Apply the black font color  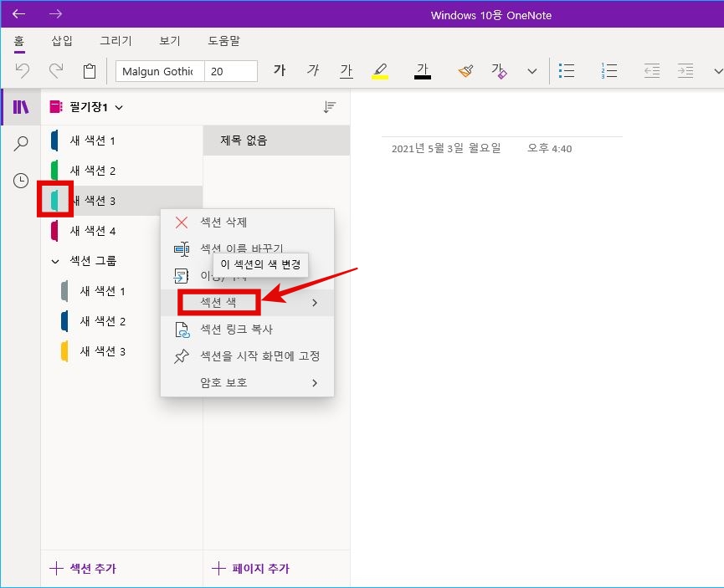[x=423, y=71]
